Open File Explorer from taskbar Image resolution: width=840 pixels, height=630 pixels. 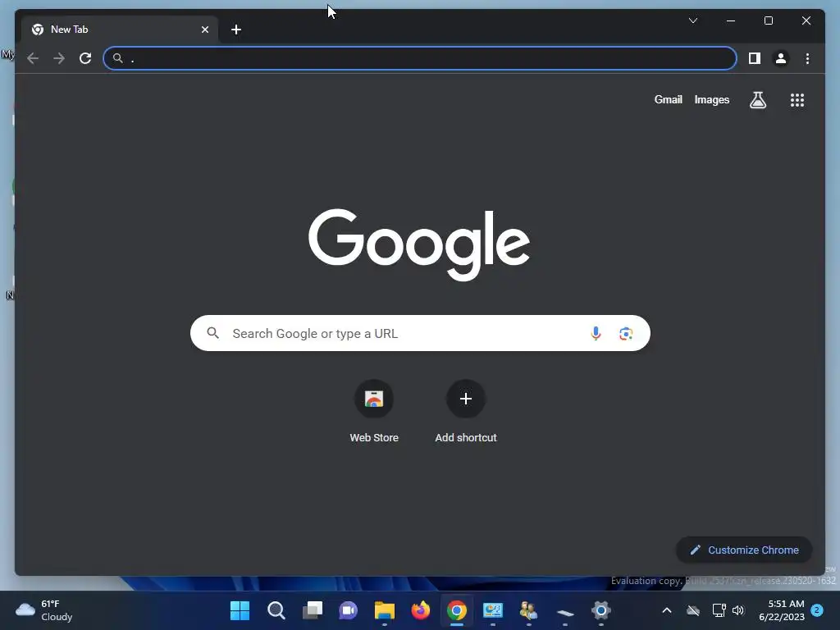pyautogui.click(x=385, y=610)
